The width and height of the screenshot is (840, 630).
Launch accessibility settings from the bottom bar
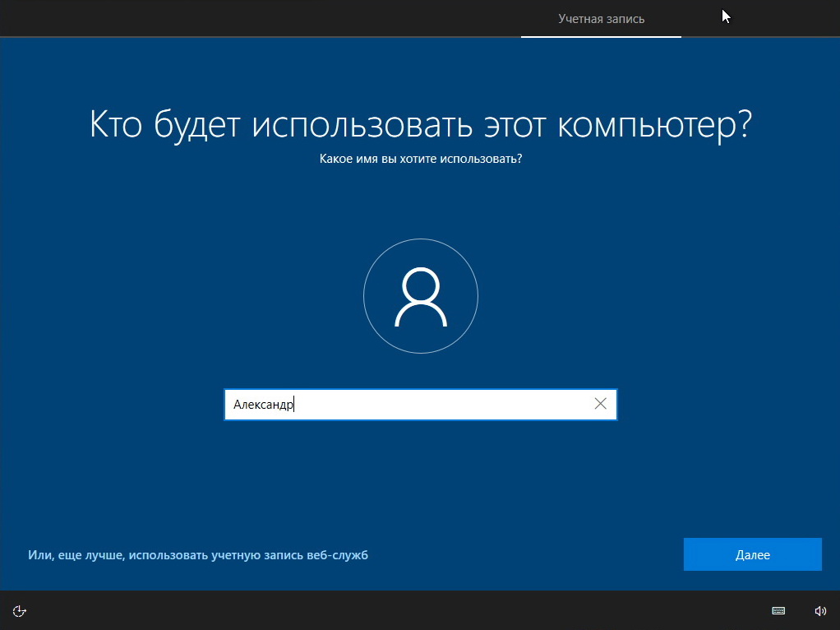(x=21, y=610)
